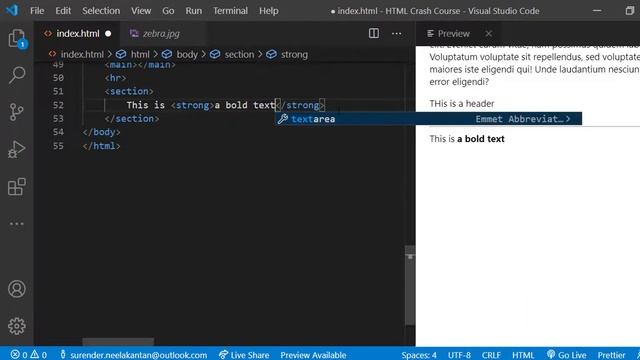Click the opening section tag
The height and width of the screenshot is (360, 640).
click(x=129, y=91)
